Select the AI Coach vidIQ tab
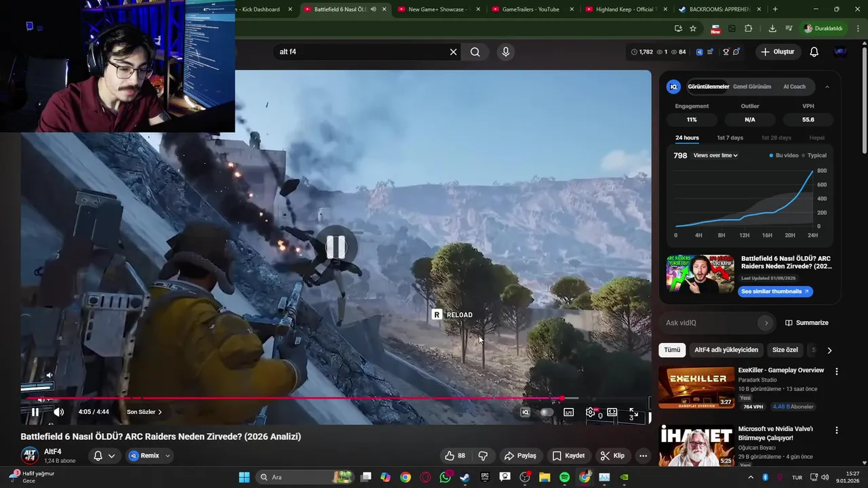Screen dimensions: 868x488 pos(794,87)
